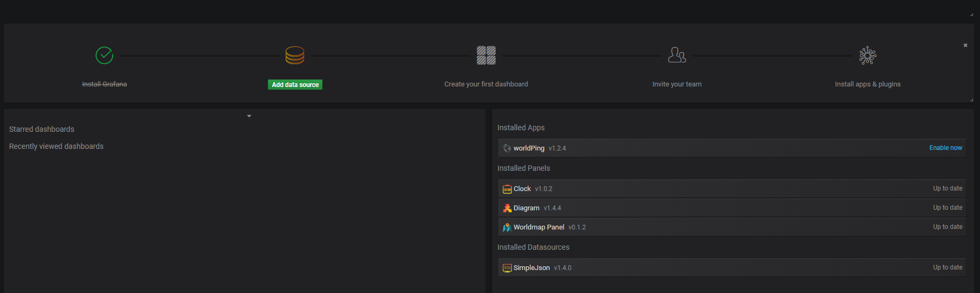Click Up to date status for SimpleJson

point(947,267)
